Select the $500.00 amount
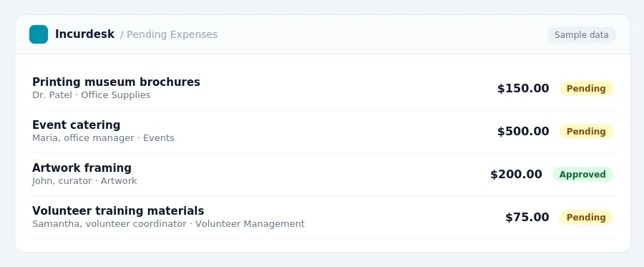This screenshot has height=267, width=644. tap(523, 132)
